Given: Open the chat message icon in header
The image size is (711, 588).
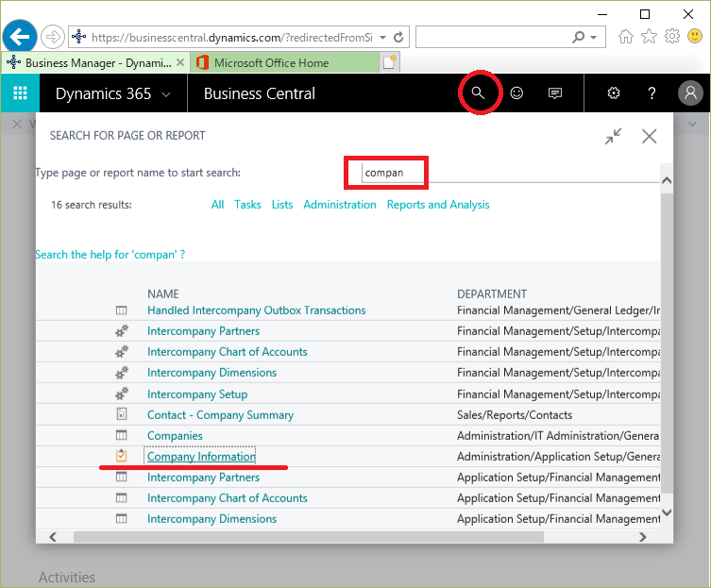Looking at the screenshot, I should coord(555,93).
